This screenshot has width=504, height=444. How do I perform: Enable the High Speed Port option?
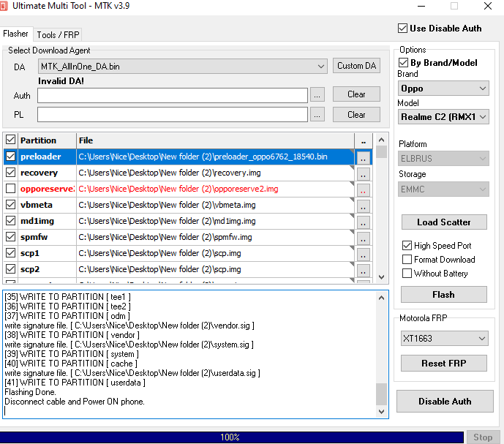[x=407, y=246]
